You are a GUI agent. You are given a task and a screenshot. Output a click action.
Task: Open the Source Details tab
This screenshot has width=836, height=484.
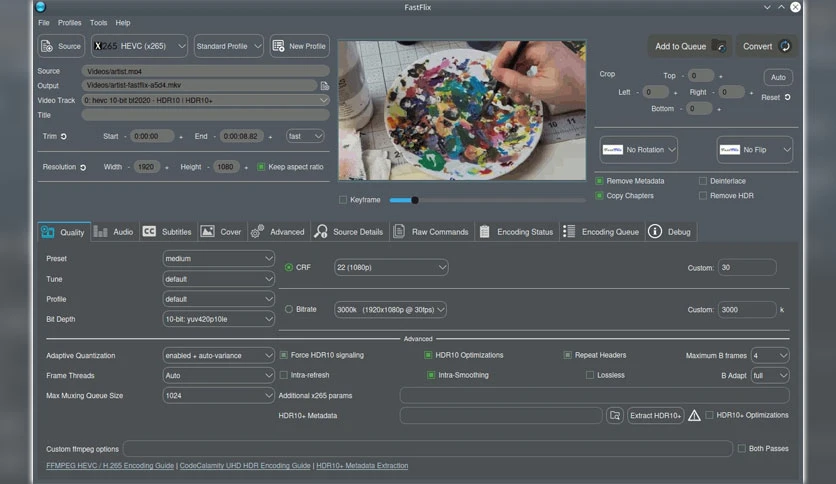pyautogui.click(x=349, y=232)
